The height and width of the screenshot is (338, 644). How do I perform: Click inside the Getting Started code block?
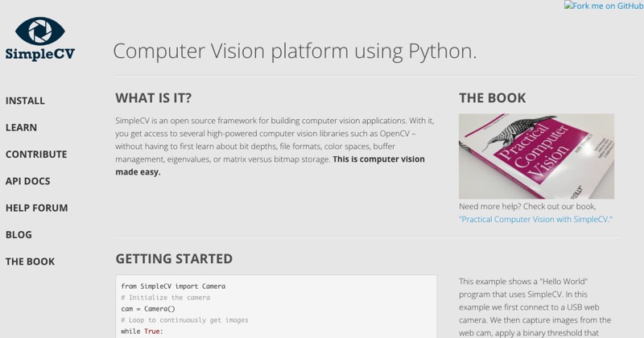[x=276, y=307]
